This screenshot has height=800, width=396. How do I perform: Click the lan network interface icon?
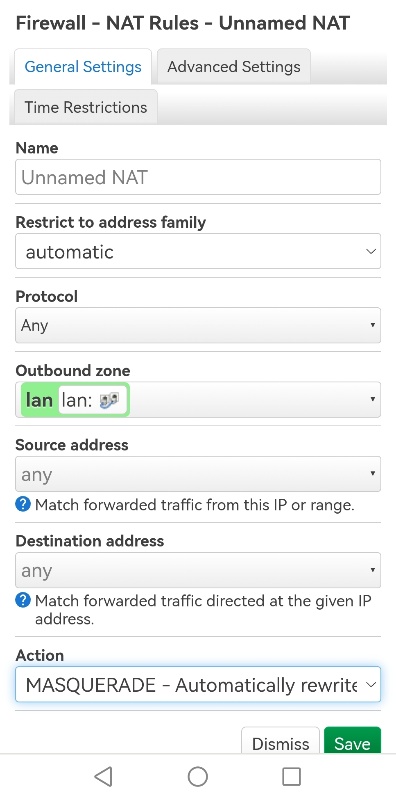tap(109, 400)
